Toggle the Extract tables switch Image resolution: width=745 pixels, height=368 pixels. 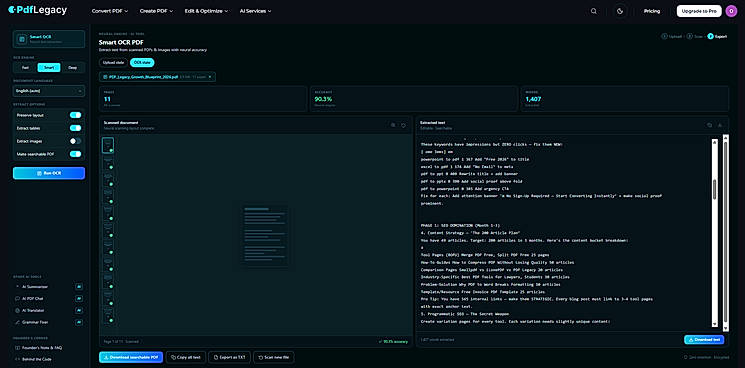click(x=76, y=128)
